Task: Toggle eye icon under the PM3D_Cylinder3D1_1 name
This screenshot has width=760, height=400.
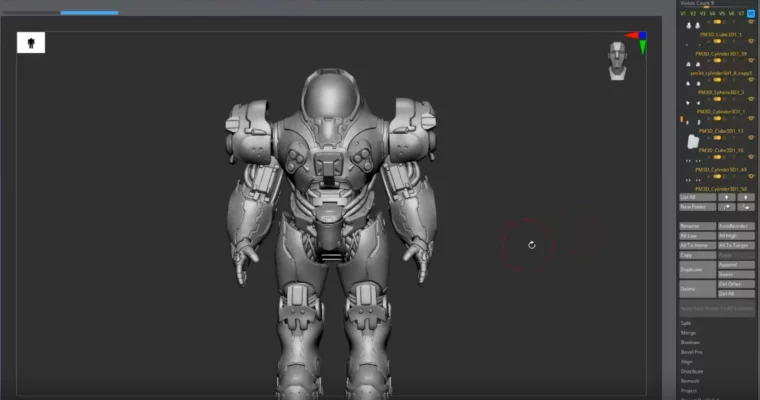Action: 752,118
